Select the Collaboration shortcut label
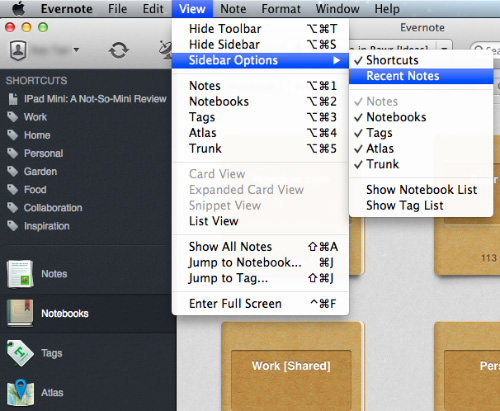This screenshot has width=500, height=411. (53, 208)
